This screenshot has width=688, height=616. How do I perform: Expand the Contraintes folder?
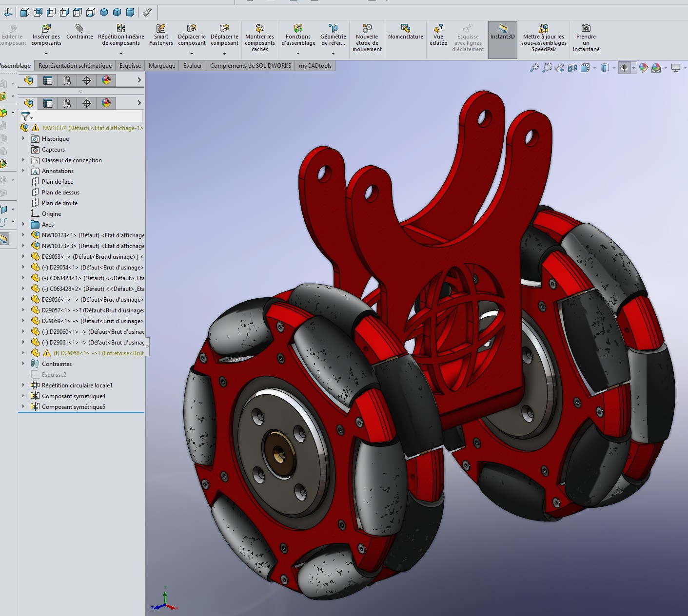point(23,364)
